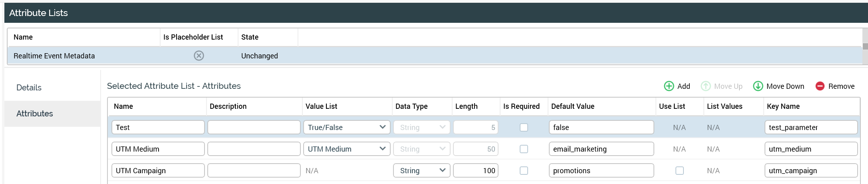
Task: Open the True/False Value List dropdown
Action: pyautogui.click(x=346, y=127)
